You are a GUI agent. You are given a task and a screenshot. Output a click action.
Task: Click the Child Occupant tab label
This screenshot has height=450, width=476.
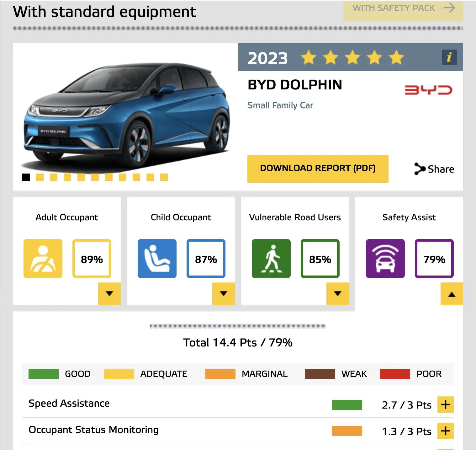(181, 217)
